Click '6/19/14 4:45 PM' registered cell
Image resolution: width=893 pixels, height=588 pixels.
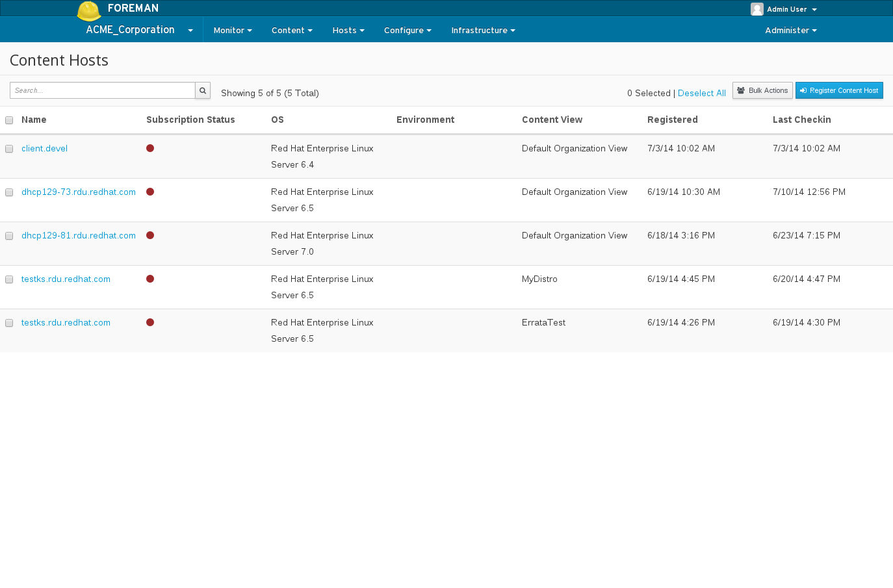coord(681,279)
